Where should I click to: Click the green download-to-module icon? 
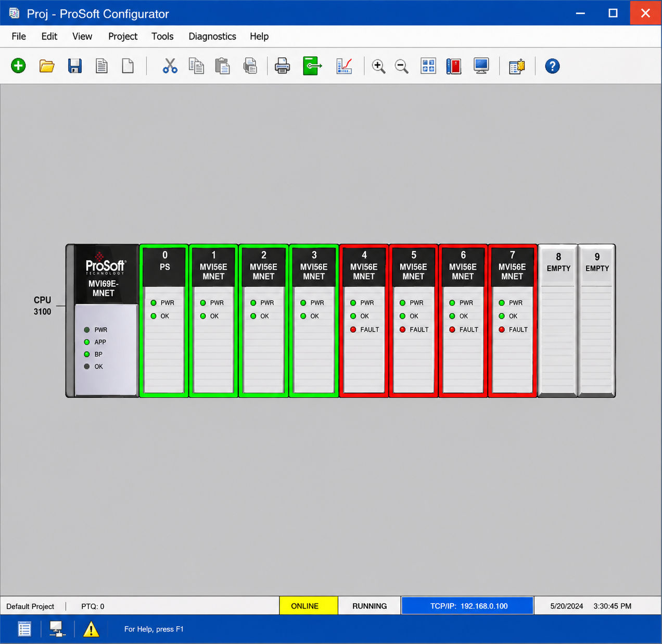312,66
